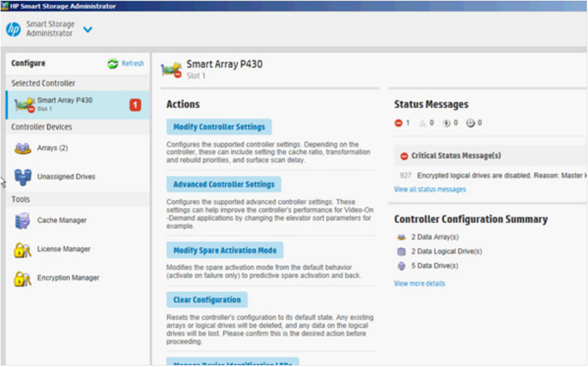Image resolution: width=588 pixels, height=367 pixels.
Task: Click the HP logo icon
Action: click(x=14, y=29)
